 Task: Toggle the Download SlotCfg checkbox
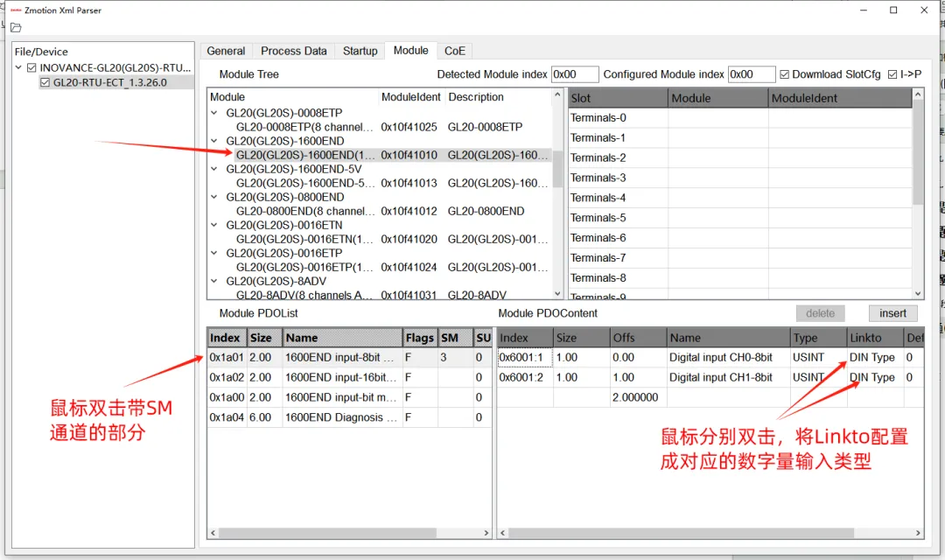[784, 74]
